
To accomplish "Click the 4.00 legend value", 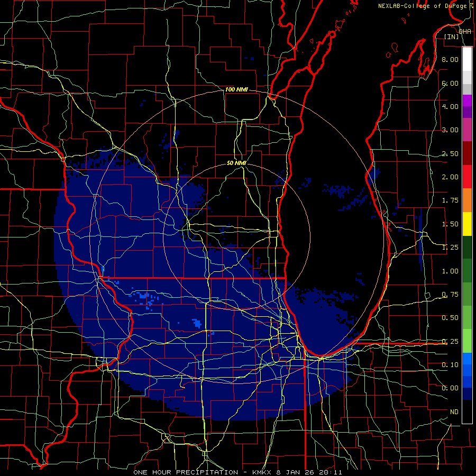I will tap(450, 106).
